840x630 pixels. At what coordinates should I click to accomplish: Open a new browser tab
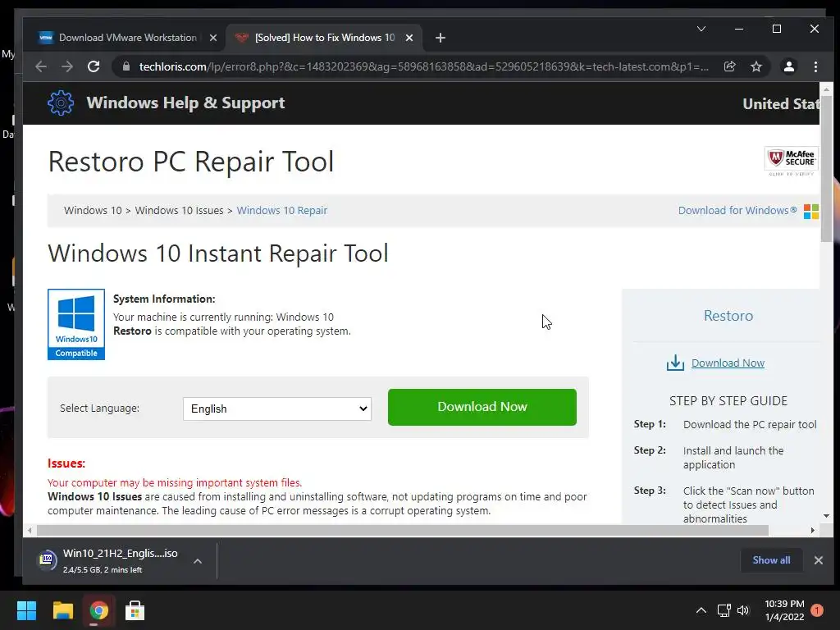pyautogui.click(x=441, y=38)
